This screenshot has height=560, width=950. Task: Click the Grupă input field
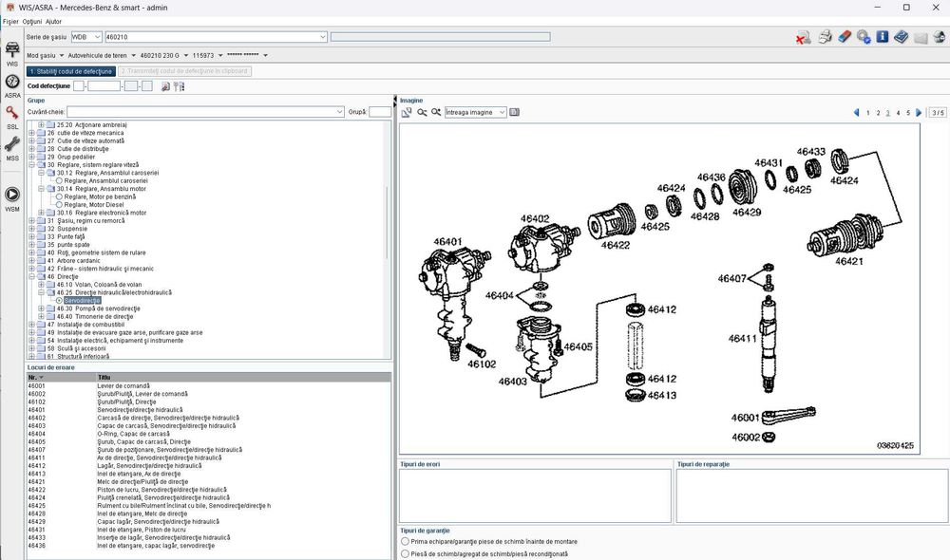coord(380,112)
